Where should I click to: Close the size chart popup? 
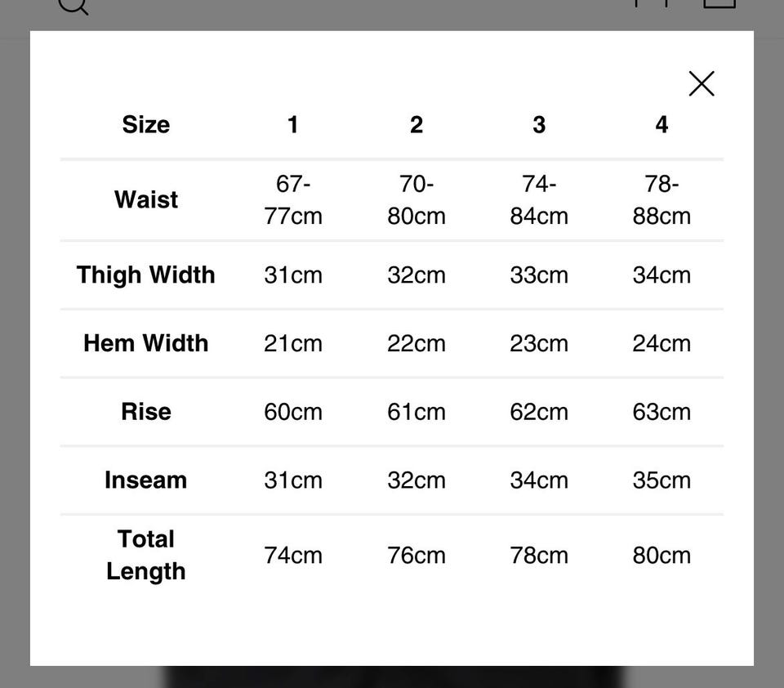coord(702,83)
